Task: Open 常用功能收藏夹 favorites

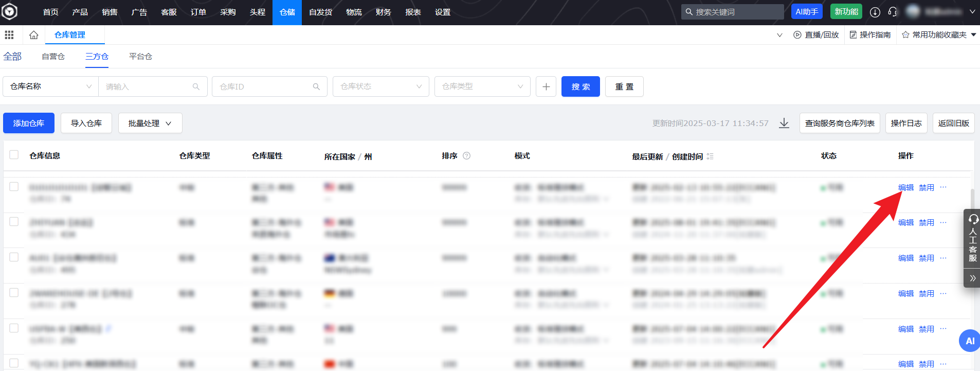Action: click(939, 35)
